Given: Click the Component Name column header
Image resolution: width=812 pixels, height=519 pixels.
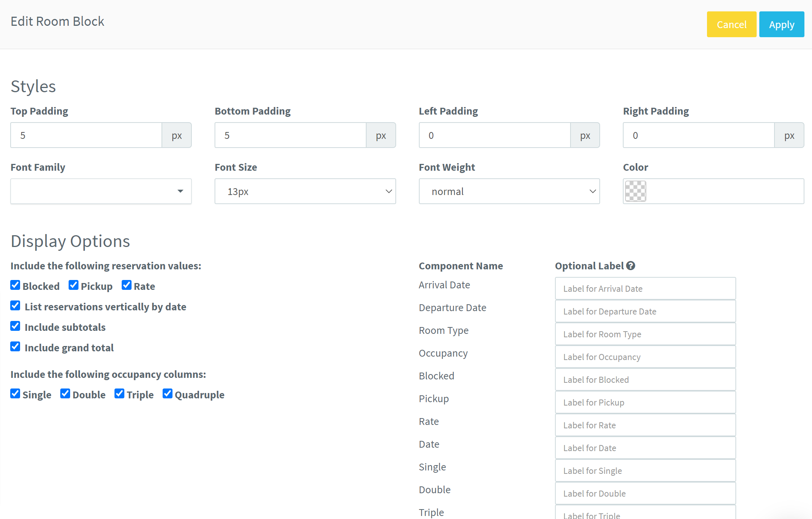Looking at the screenshot, I should pos(461,266).
